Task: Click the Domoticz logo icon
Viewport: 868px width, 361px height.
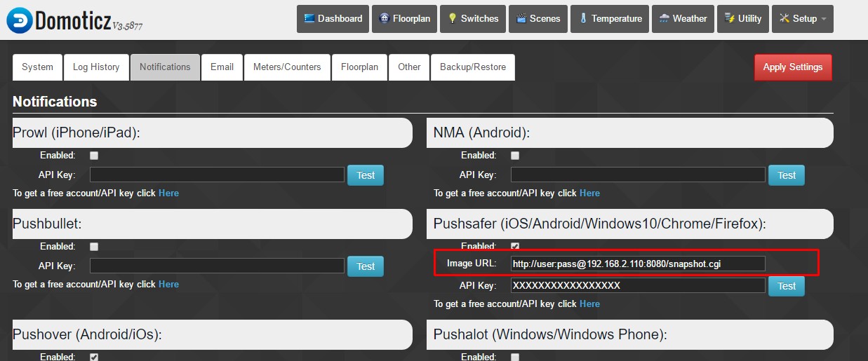Action: [19, 20]
